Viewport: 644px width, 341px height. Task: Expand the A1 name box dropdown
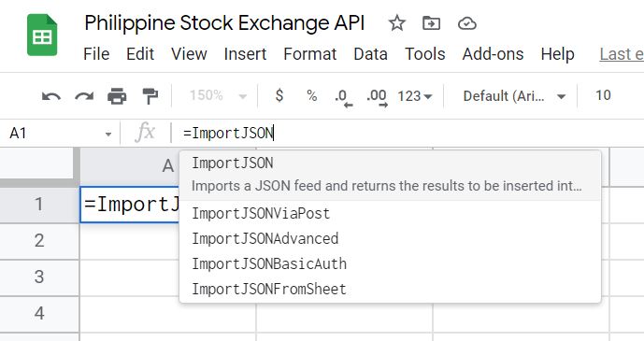[x=108, y=135]
